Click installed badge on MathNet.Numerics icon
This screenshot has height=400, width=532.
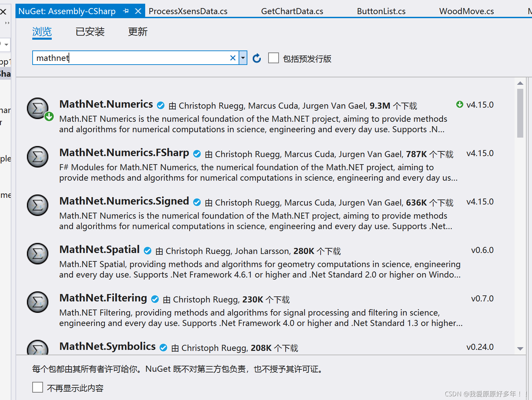coord(49,117)
